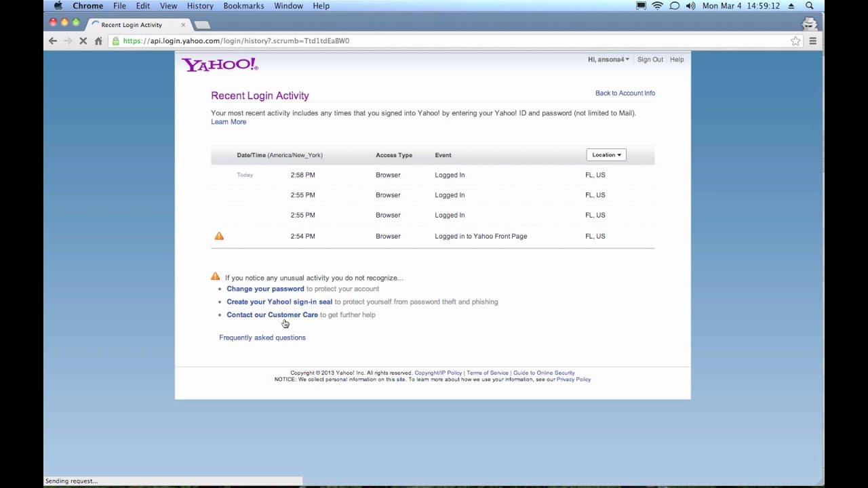This screenshot has width=868, height=488.
Task: Open the Chrome application menu
Action: click(x=88, y=6)
